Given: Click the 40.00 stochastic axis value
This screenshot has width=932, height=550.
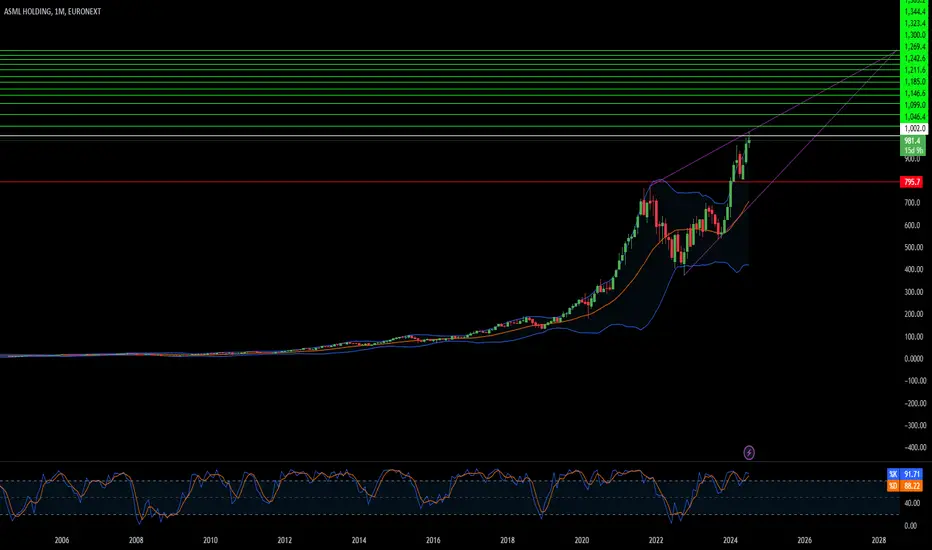Looking at the screenshot, I should [910, 503].
